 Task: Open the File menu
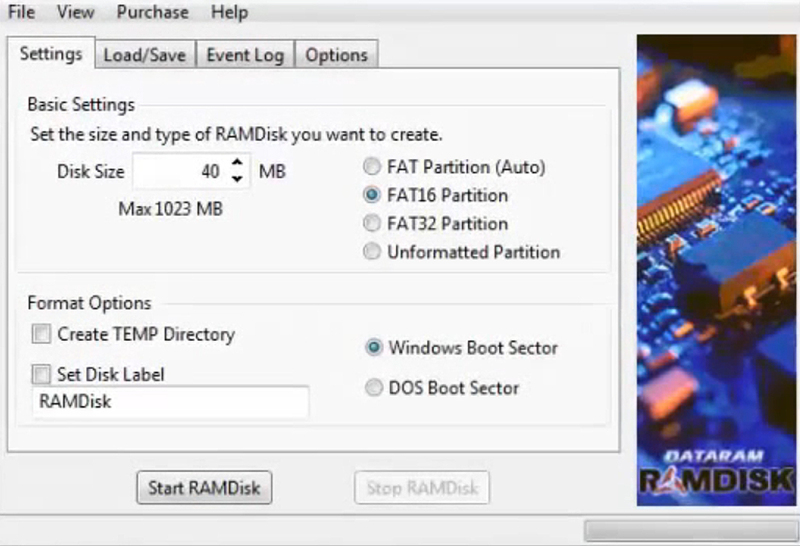[21, 12]
